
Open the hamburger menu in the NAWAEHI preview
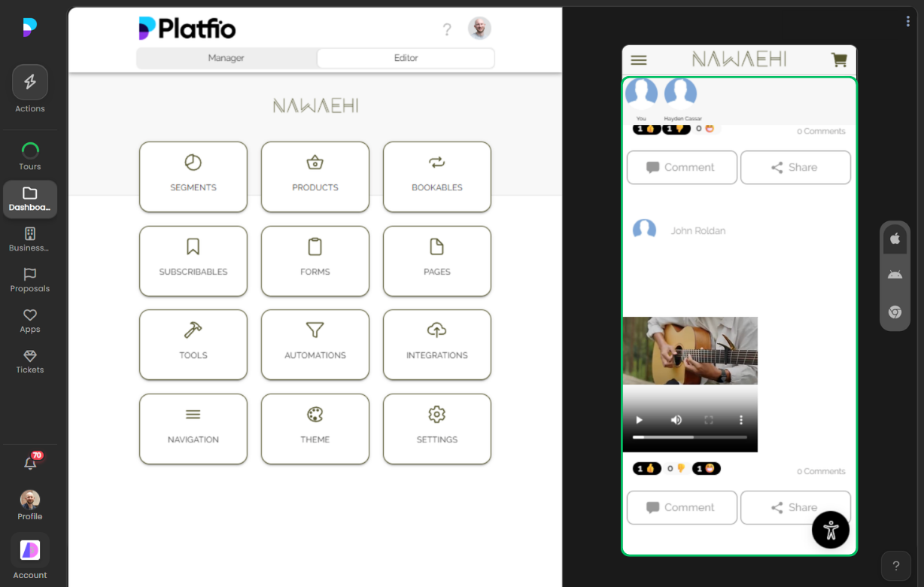click(639, 60)
